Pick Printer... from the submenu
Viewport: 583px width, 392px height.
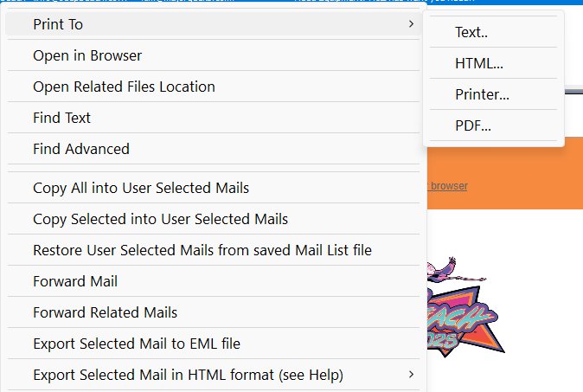coord(482,94)
